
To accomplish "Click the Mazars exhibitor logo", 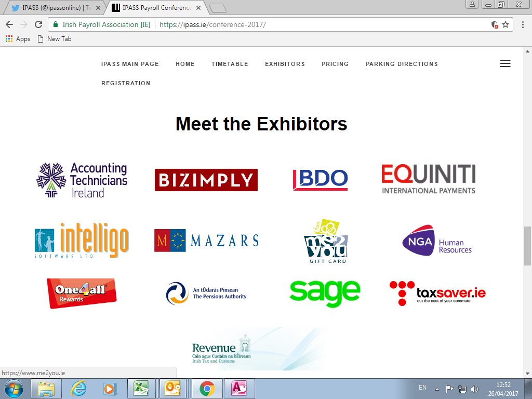I will point(207,240).
